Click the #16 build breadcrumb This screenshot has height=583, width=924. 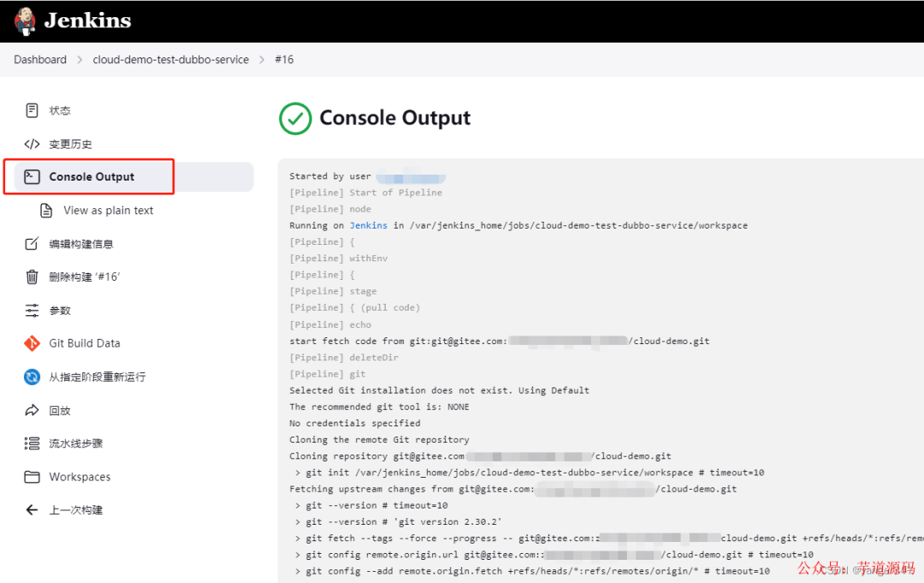284,60
